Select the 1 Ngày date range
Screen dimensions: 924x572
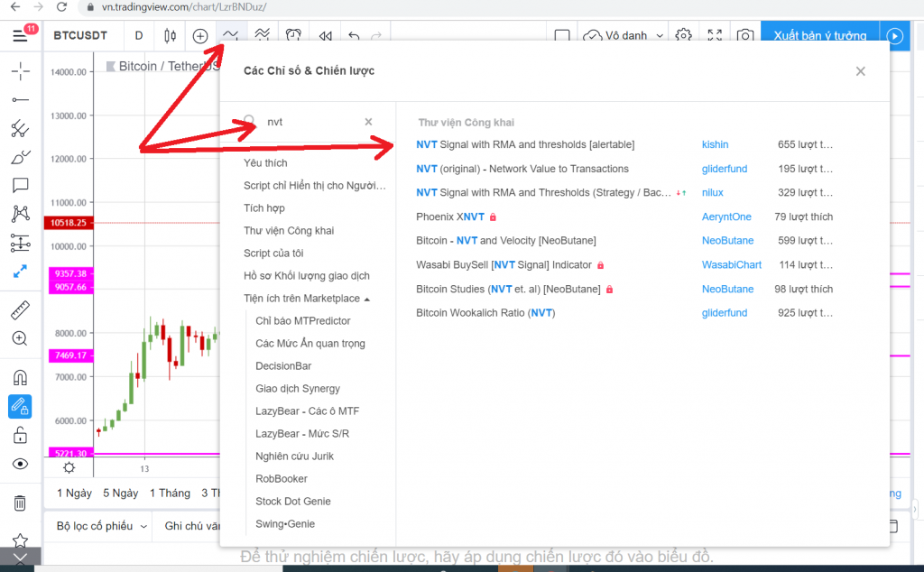(x=74, y=494)
